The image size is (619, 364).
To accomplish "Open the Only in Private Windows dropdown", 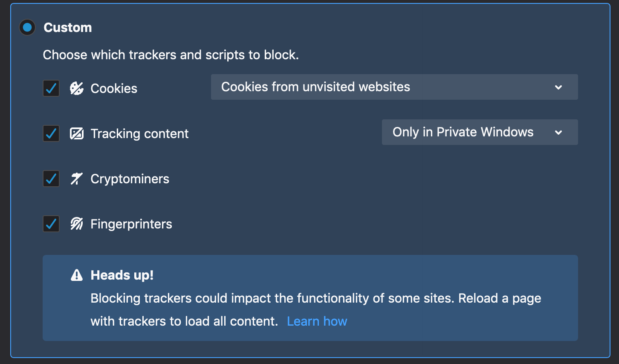I will [480, 132].
